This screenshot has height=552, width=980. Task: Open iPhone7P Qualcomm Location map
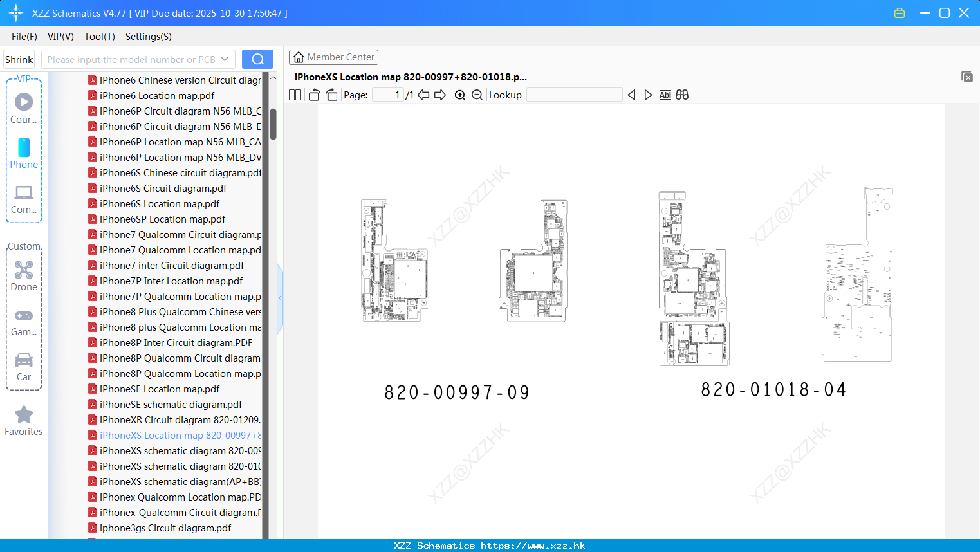[x=174, y=297]
